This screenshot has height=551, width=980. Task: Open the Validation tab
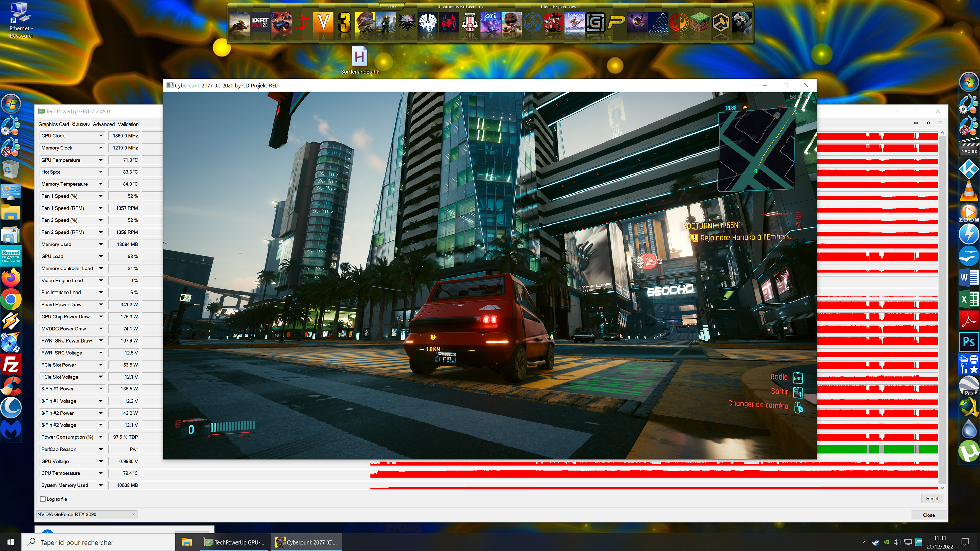(x=128, y=124)
